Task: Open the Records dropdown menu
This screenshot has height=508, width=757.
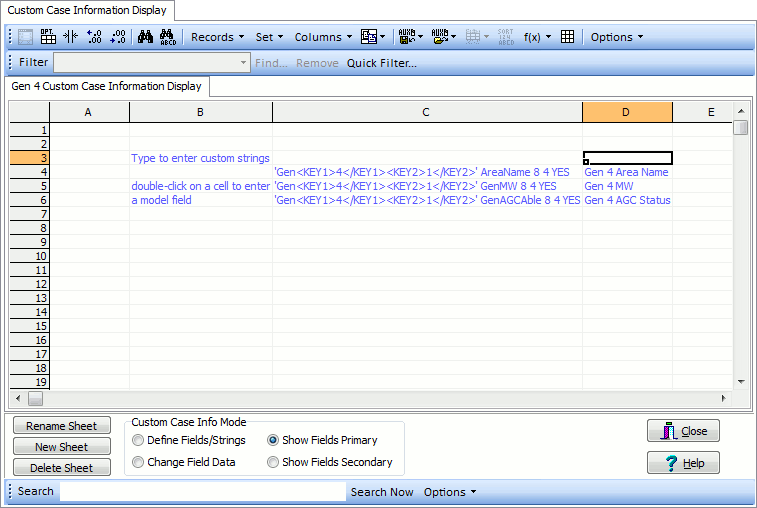Action: coord(217,37)
